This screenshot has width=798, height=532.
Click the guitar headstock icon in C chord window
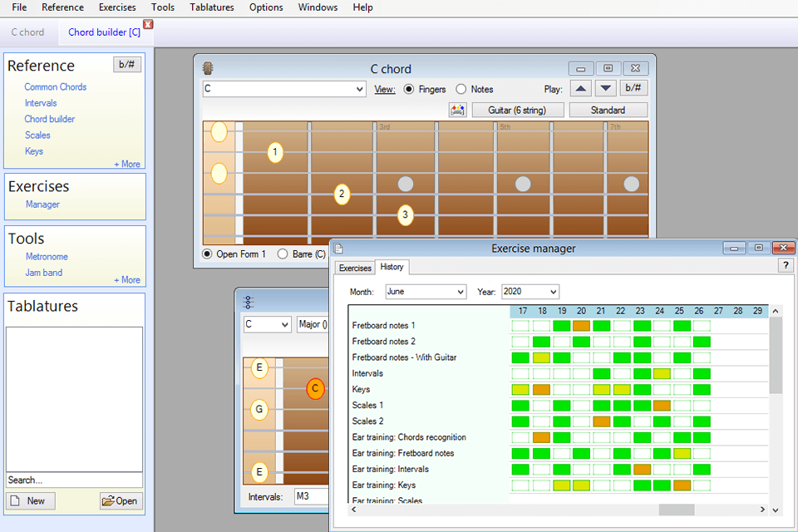coord(207,68)
